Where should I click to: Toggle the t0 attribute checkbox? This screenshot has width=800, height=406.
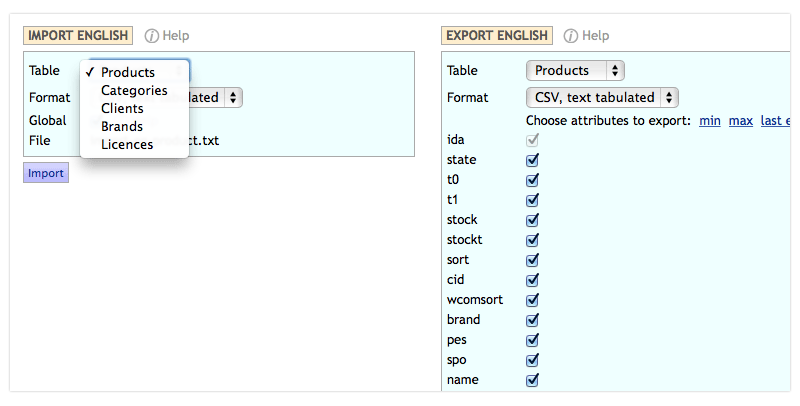532,180
